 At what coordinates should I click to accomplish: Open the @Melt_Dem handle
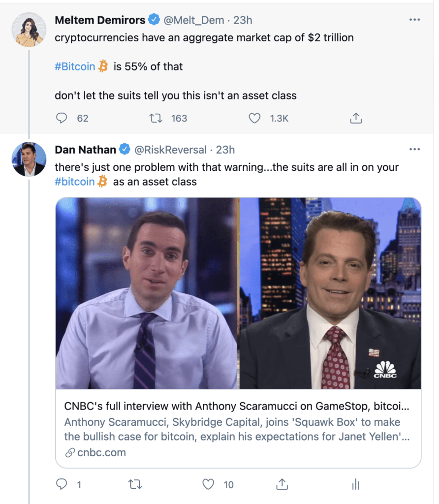pos(193,20)
